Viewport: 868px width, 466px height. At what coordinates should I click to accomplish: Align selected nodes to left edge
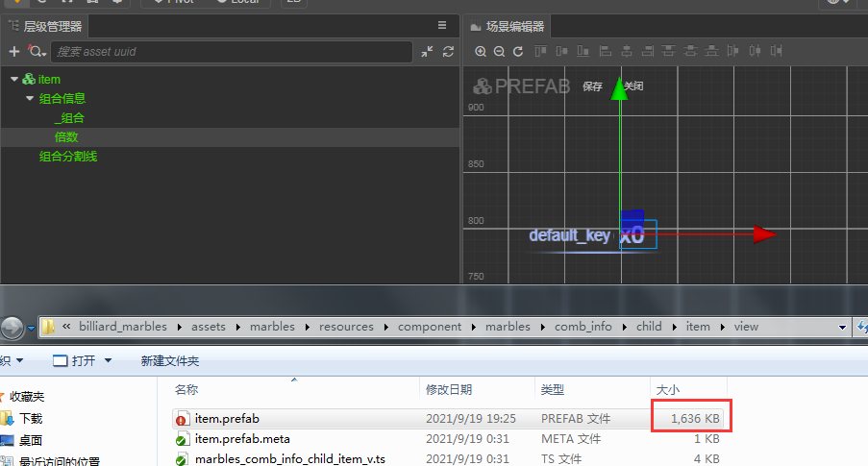tap(605, 52)
